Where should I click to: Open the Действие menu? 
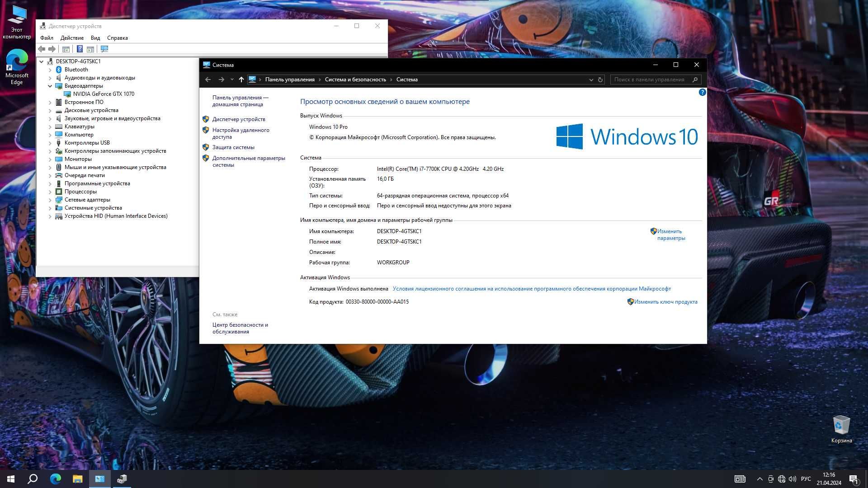72,38
